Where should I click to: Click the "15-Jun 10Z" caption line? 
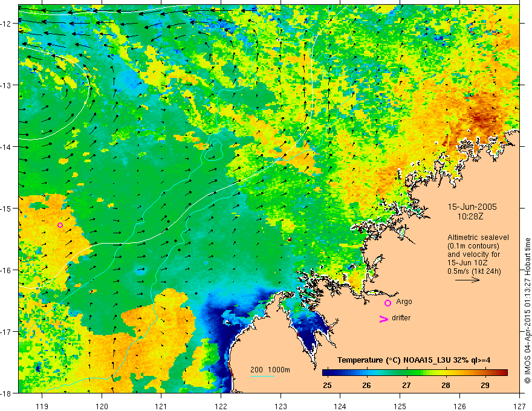pyautogui.click(x=467, y=263)
